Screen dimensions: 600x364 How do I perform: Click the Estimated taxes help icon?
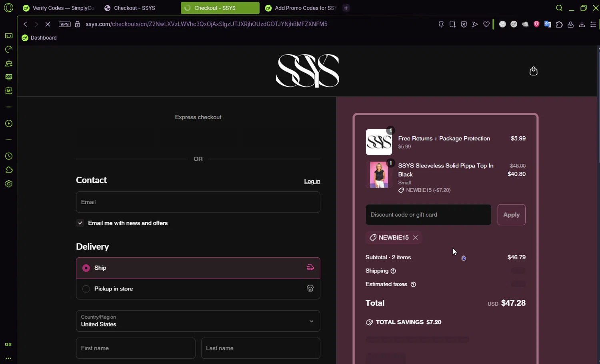coord(413,284)
